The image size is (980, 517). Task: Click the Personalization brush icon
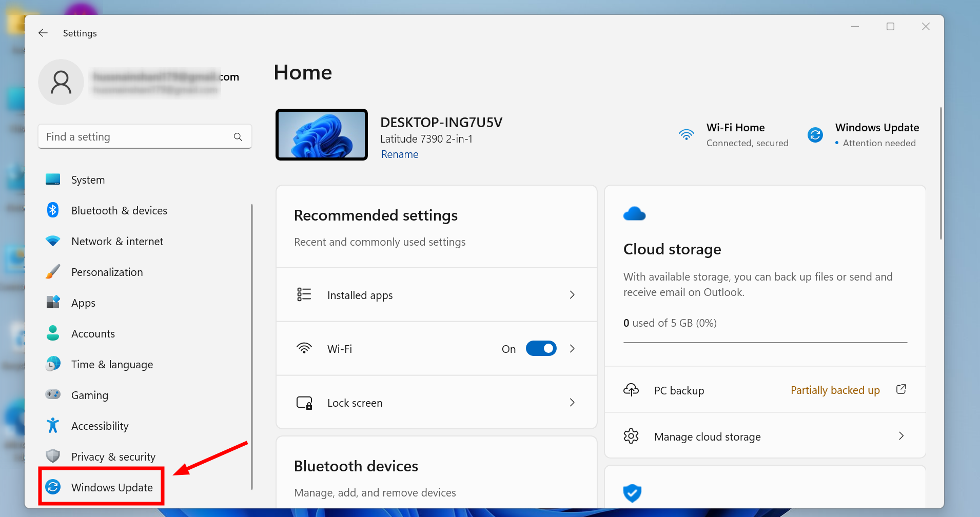(53, 272)
